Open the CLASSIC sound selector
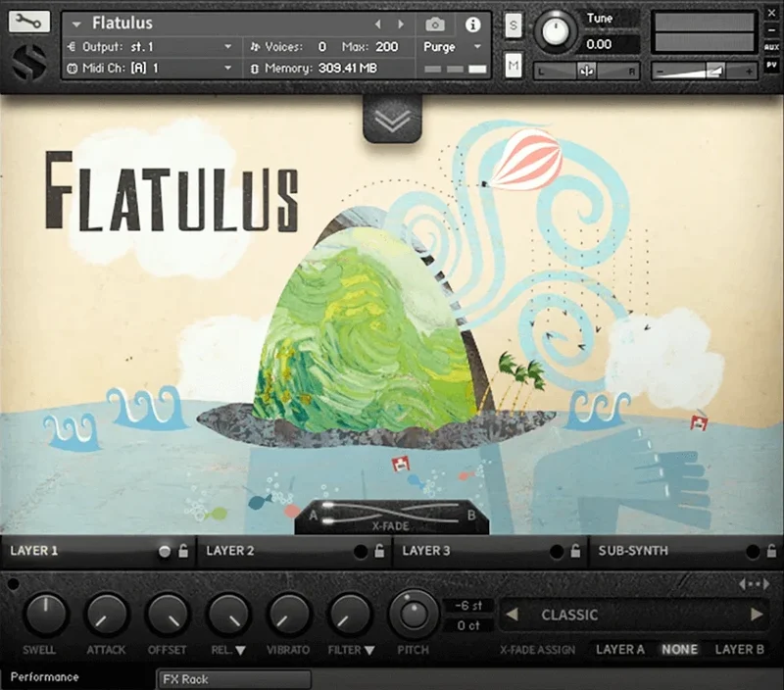This screenshot has height=690, width=784. pyautogui.click(x=634, y=615)
